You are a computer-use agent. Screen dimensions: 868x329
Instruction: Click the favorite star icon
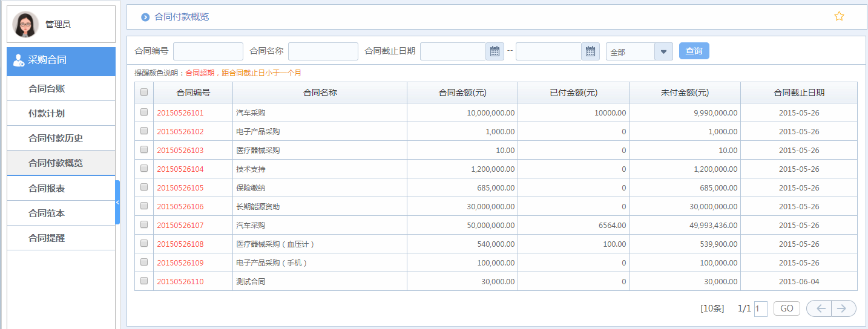[x=839, y=16]
